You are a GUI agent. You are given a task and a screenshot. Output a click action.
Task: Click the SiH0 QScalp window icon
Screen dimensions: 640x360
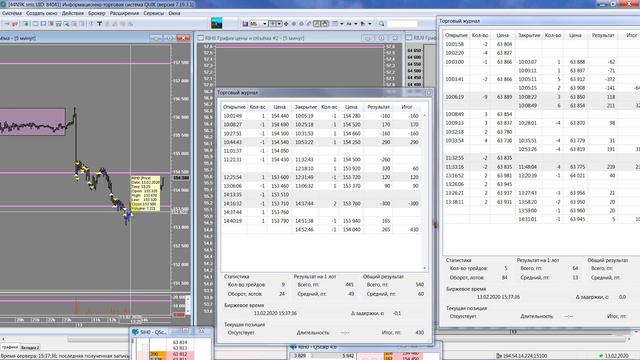tap(136, 332)
